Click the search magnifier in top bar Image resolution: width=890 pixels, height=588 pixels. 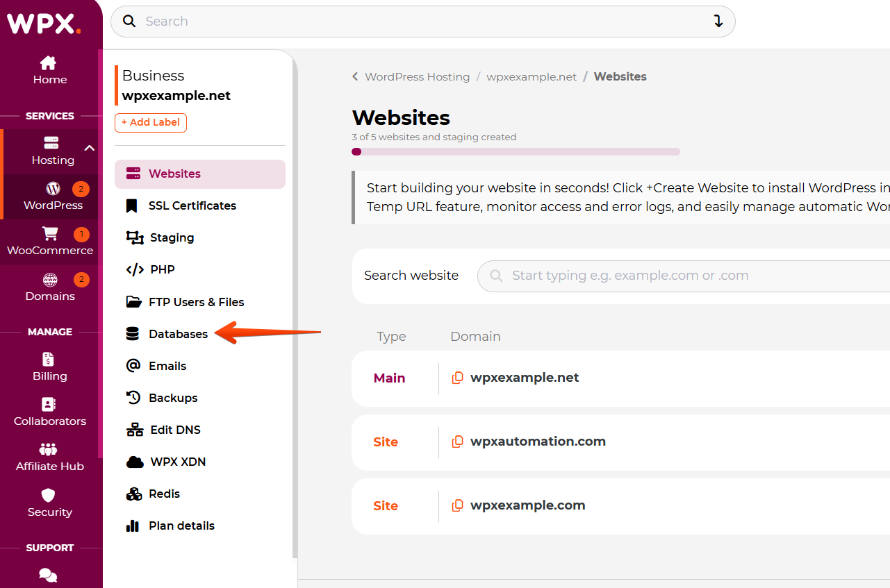coord(129,21)
